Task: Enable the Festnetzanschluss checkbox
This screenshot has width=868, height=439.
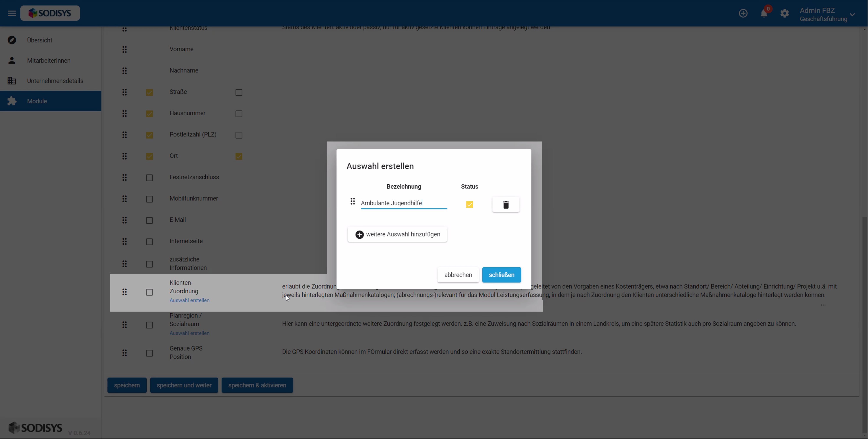Action: tap(149, 178)
